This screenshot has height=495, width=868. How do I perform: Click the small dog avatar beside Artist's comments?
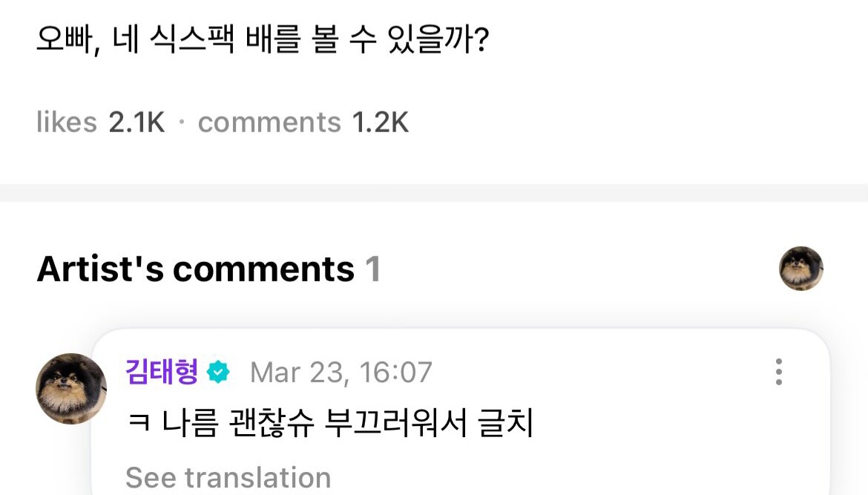pyautogui.click(x=800, y=269)
